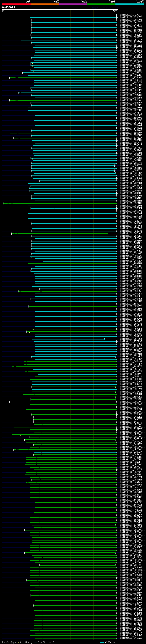
Task: Select hit label UniRef100_A7TP97
Action: click(x=131, y=342)
